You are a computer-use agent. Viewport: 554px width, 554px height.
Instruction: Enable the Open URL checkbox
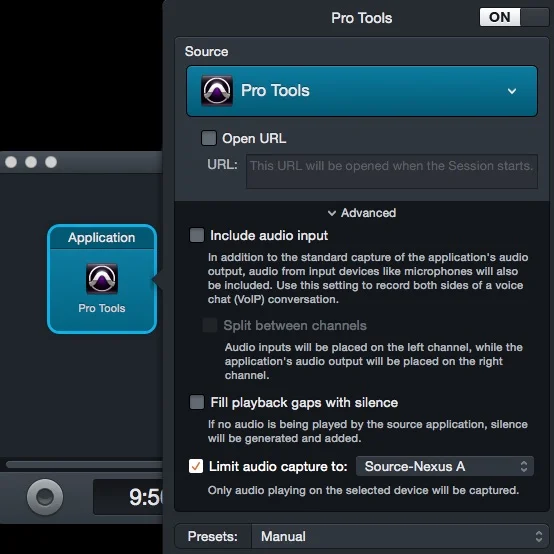(x=208, y=138)
